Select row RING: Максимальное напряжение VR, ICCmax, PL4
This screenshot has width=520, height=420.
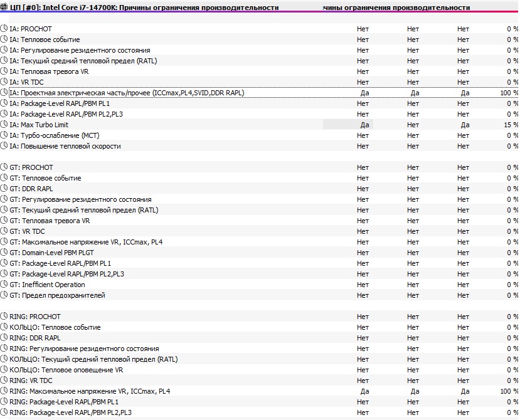pos(260,391)
